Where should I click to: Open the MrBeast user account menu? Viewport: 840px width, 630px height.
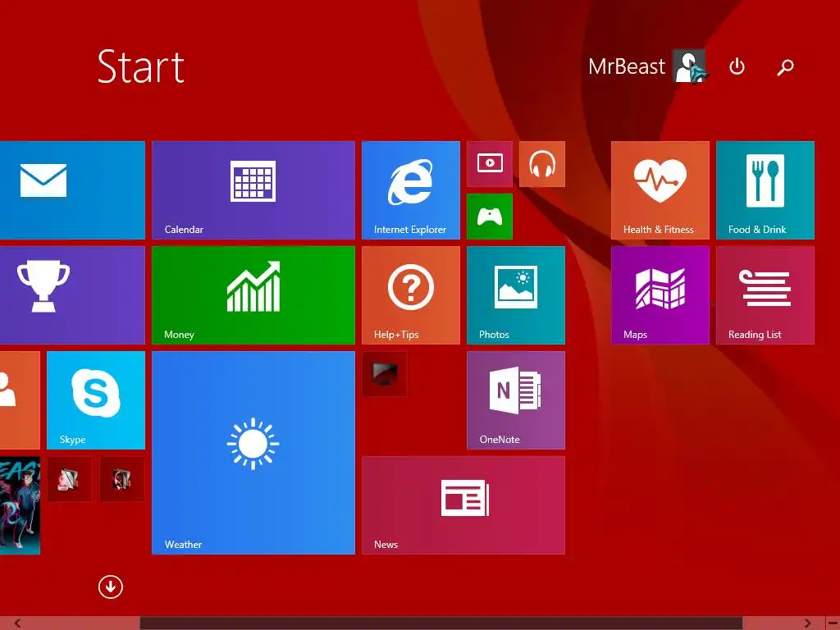(646, 66)
